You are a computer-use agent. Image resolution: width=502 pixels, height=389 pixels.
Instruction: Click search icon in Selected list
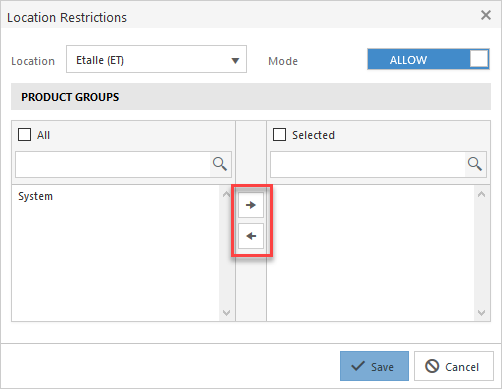475,164
